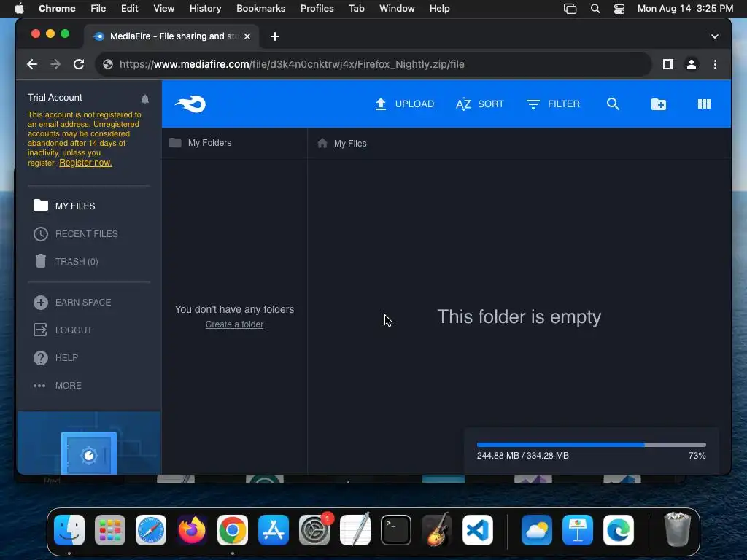The image size is (747, 560).
Task: Open Chrome from the Dock
Action: click(x=233, y=530)
